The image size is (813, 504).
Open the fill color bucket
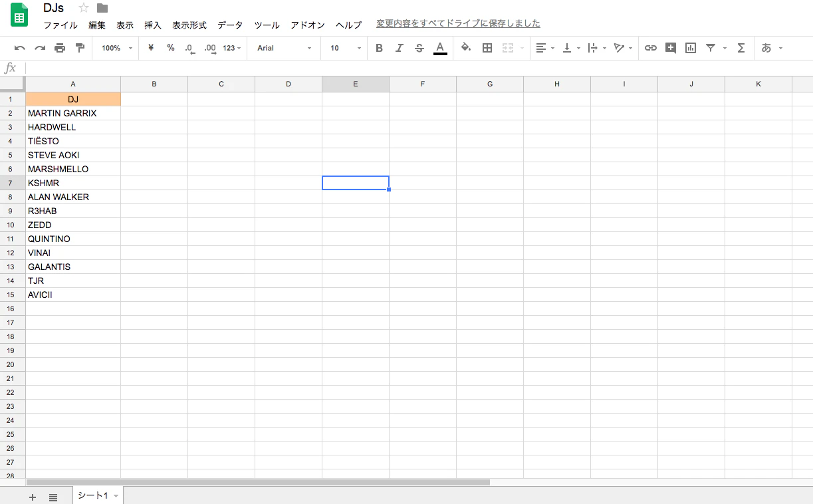(x=466, y=48)
